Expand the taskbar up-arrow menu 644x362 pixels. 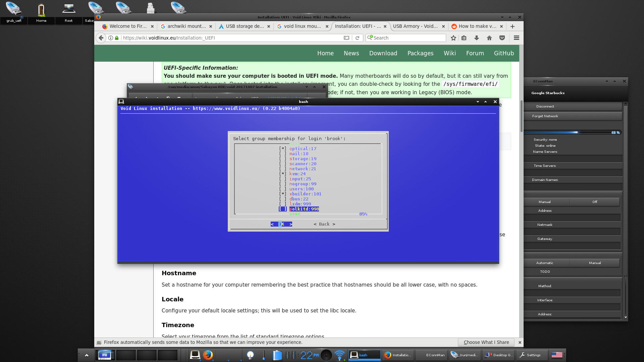(87, 355)
